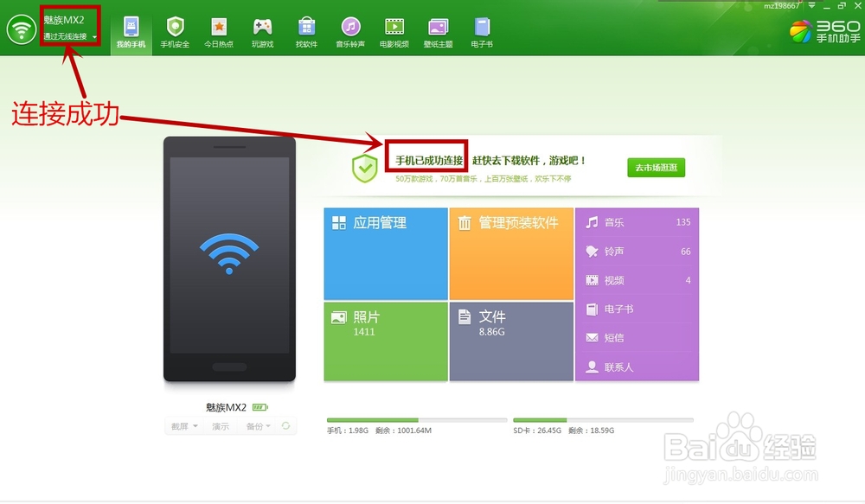Click the SD卡 storage usage bar
Viewport: 865px width, 504px height.
coord(603,420)
